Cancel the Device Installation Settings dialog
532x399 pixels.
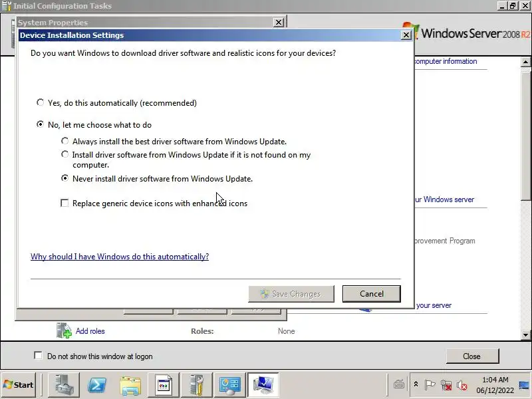[x=372, y=294]
